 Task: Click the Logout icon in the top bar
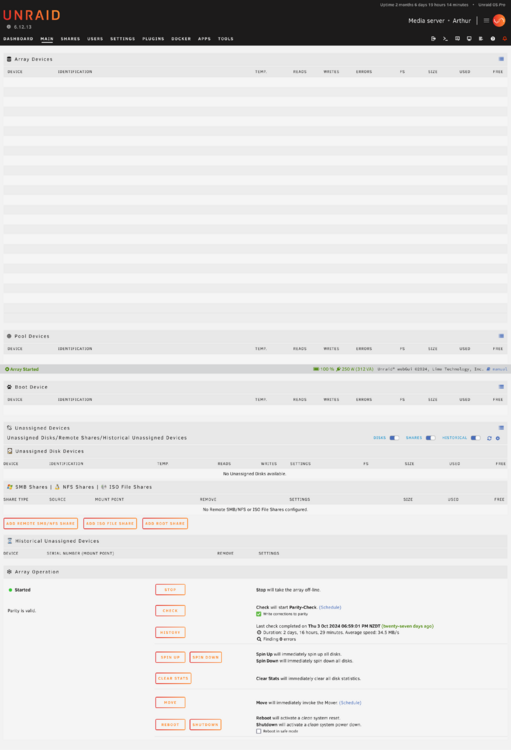point(433,39)
